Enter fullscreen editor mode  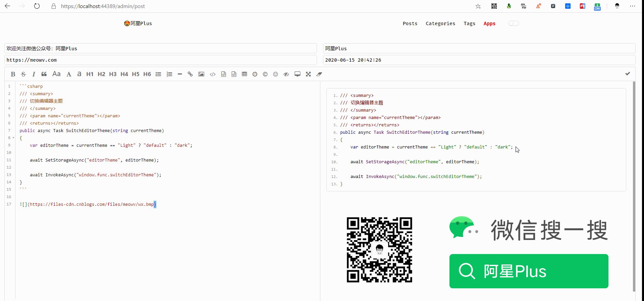coord(308,74)
